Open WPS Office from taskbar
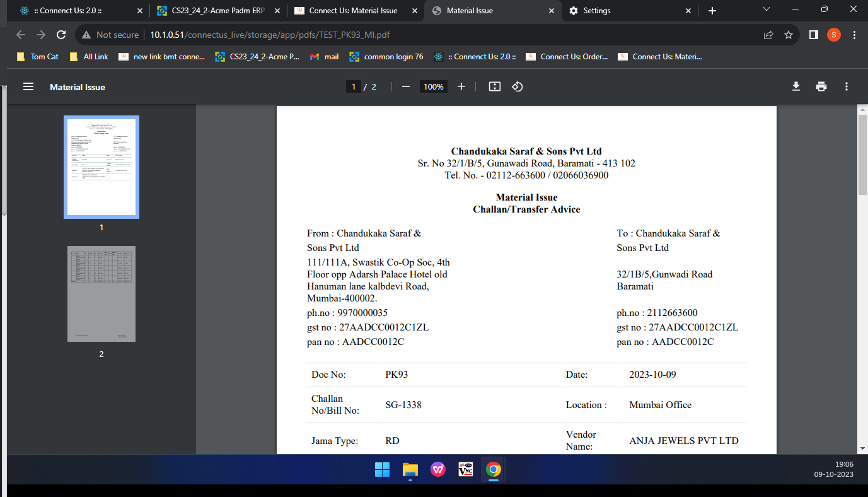The image size is (868, 497). pos(438,469)
